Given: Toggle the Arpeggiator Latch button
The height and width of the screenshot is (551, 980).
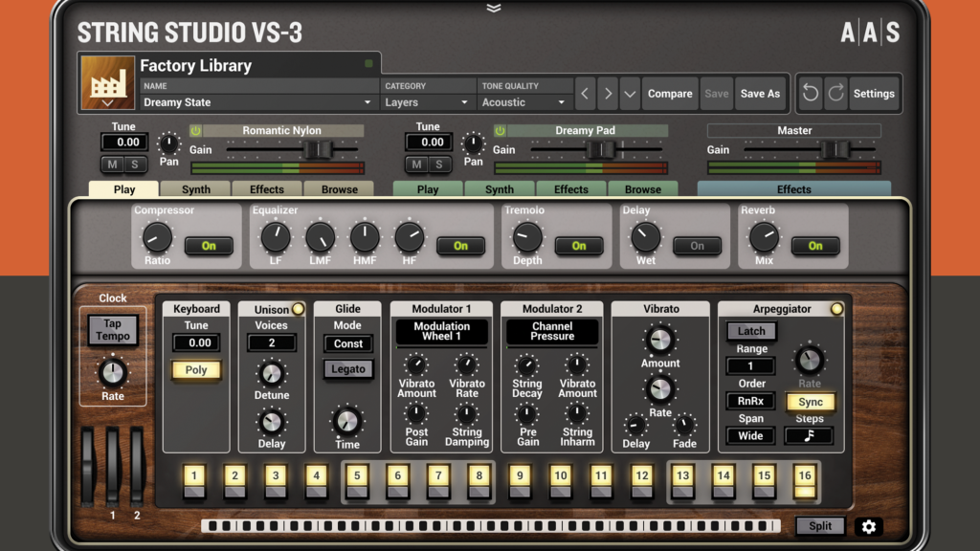Looking at the screenshot, I should (751, 331).
